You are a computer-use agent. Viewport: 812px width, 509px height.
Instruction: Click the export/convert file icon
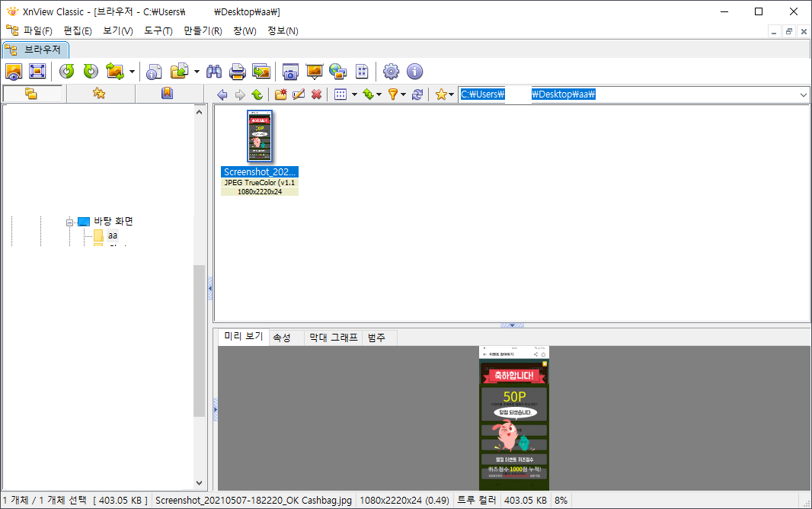pos(179,72)
